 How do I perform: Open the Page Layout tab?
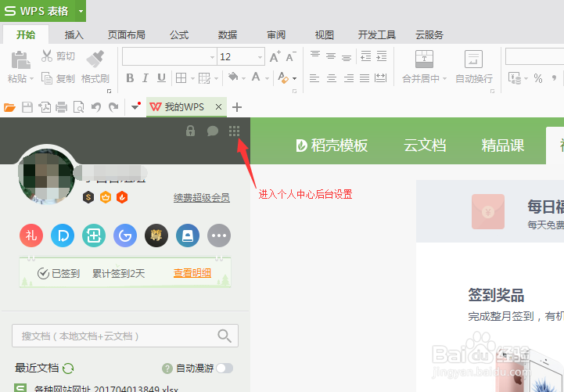click(127, 35)
